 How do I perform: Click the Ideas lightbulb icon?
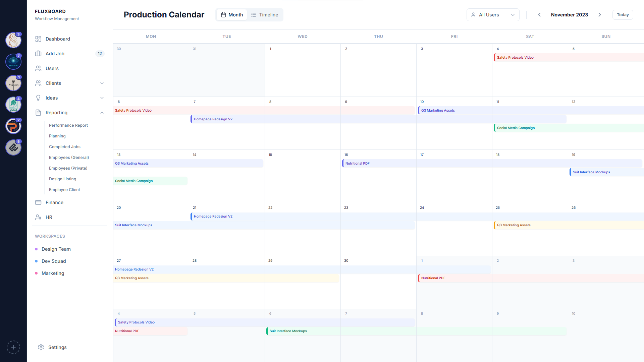click(x=38, y=98)
